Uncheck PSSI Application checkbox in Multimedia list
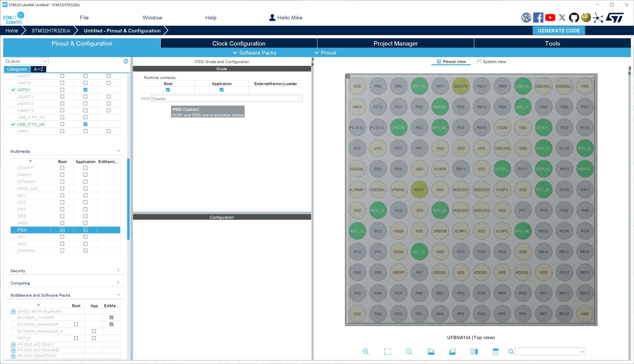 click(x=85, y=230)
